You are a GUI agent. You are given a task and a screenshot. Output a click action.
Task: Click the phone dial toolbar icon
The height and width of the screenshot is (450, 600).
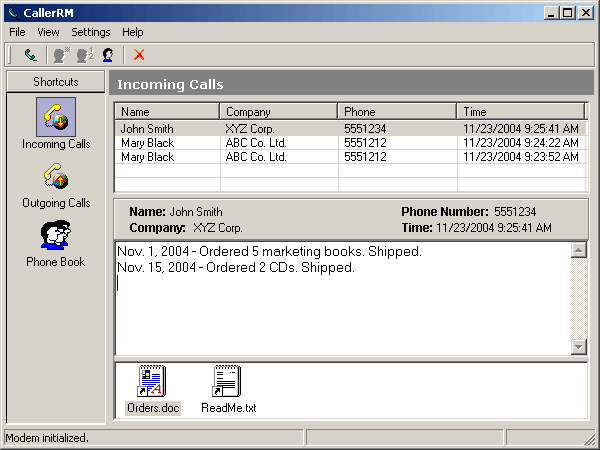click(31, 55)
